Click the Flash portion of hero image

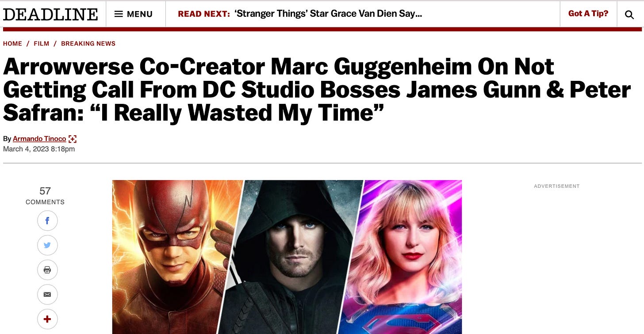172,257
